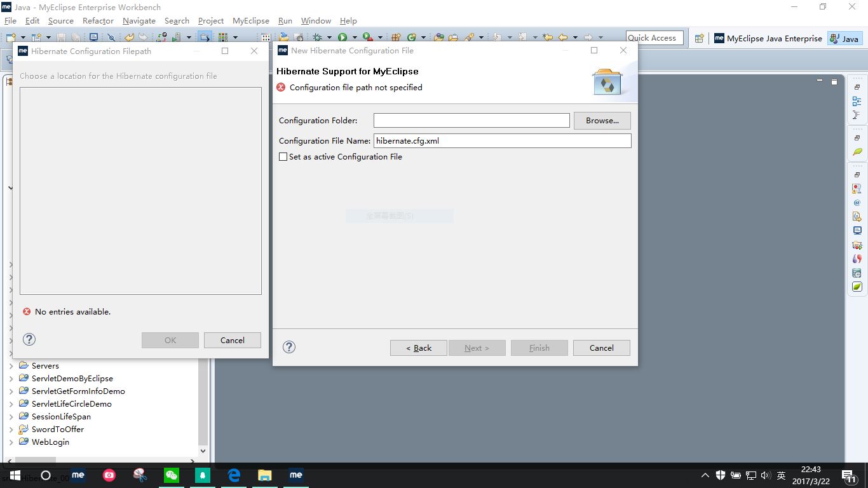
Task: Open Microsoft Edge from the taskbar
Action: pos(234,475)
